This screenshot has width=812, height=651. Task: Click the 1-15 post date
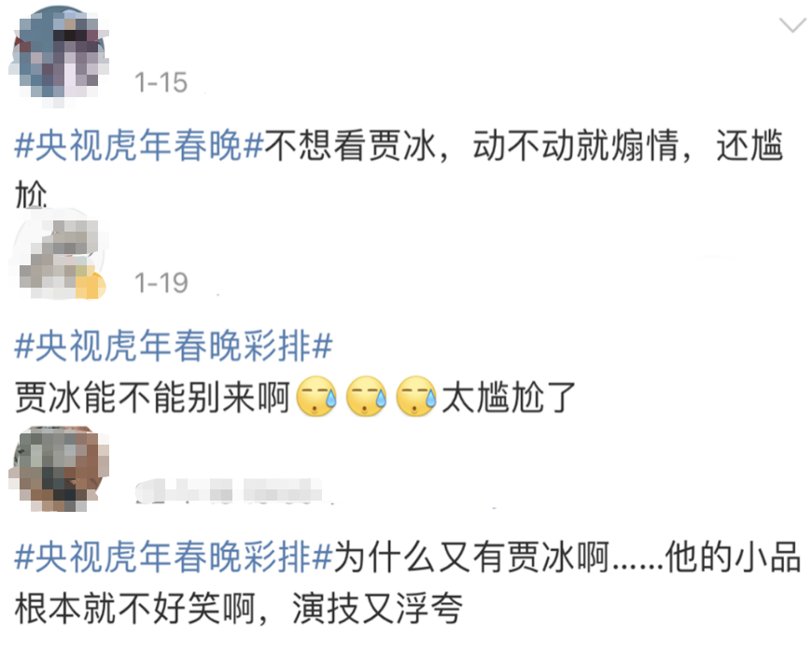tap(161, 82)
